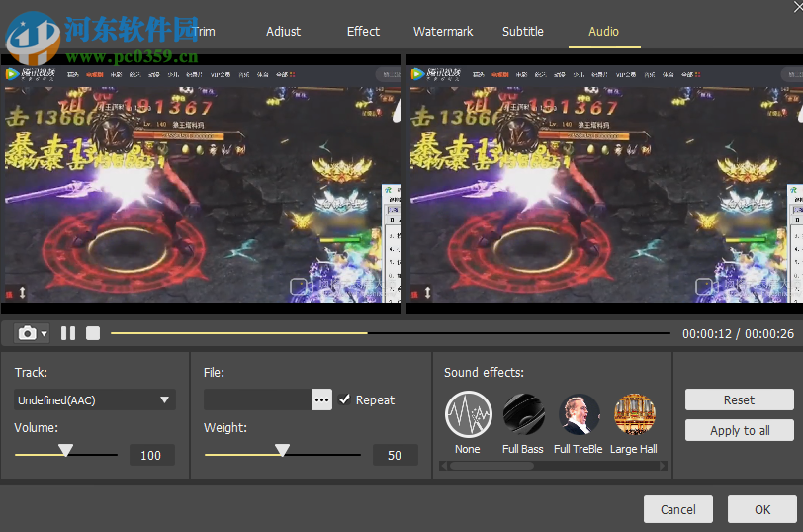Stop the video preview playback
The height and width of the screenshot is (532, 803).
click(x=93, y=333)
